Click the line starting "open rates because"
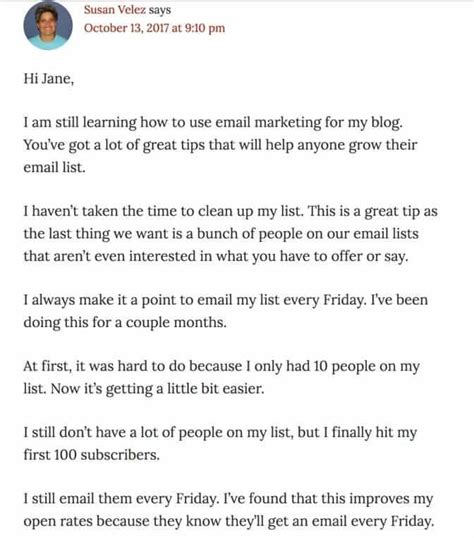The width and height of the screenshot is (474, 538). click(229, 522)
